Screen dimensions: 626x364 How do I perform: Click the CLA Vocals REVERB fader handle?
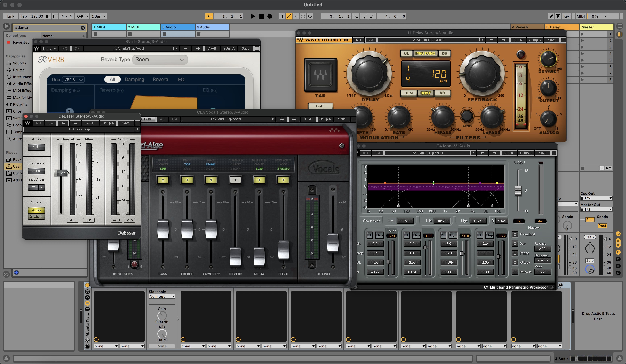[235, 256]
